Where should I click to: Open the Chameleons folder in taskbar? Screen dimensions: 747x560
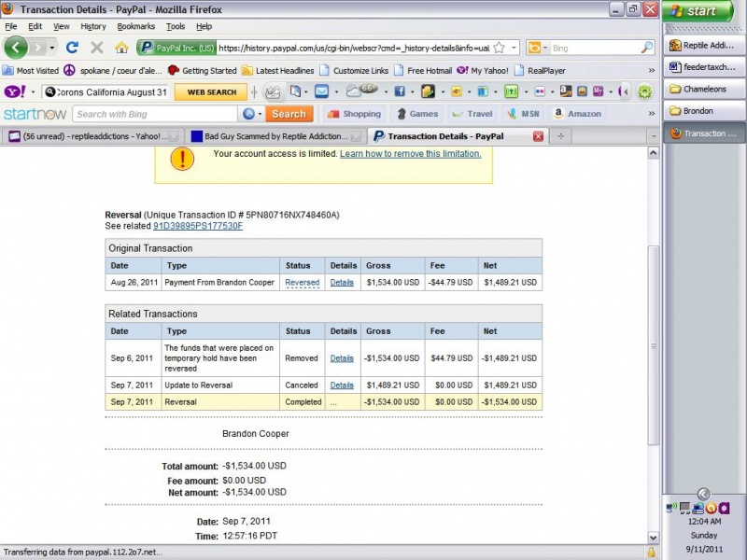pyautogui.click(x=704, y=89)
